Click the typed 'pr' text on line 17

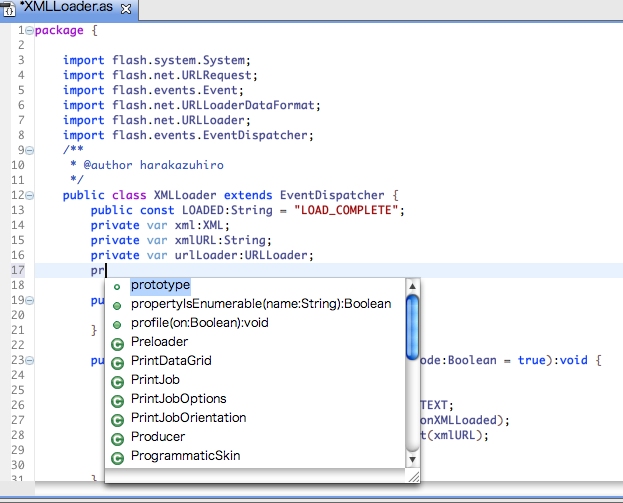[x=97, y=271]
